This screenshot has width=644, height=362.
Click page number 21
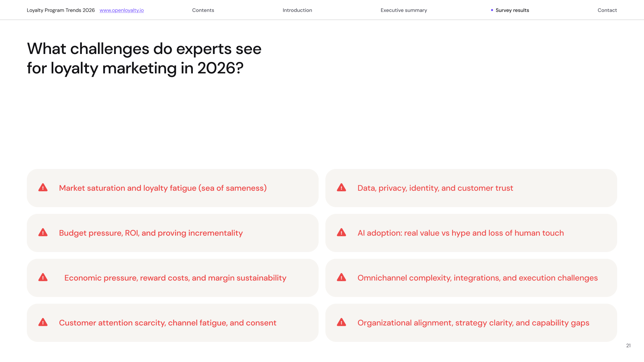point(628,346)
